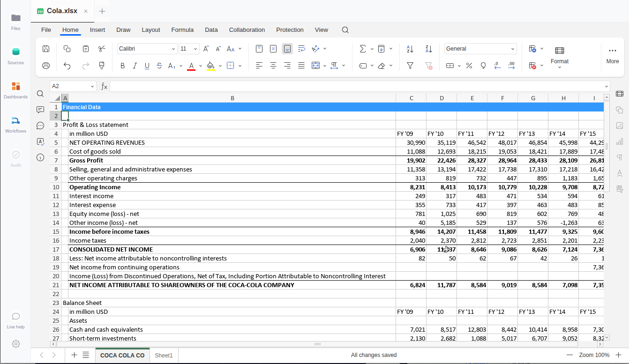Expand the borders dropdown arrow
Viewport: 629px width, 364px height.
pos(240,66)
